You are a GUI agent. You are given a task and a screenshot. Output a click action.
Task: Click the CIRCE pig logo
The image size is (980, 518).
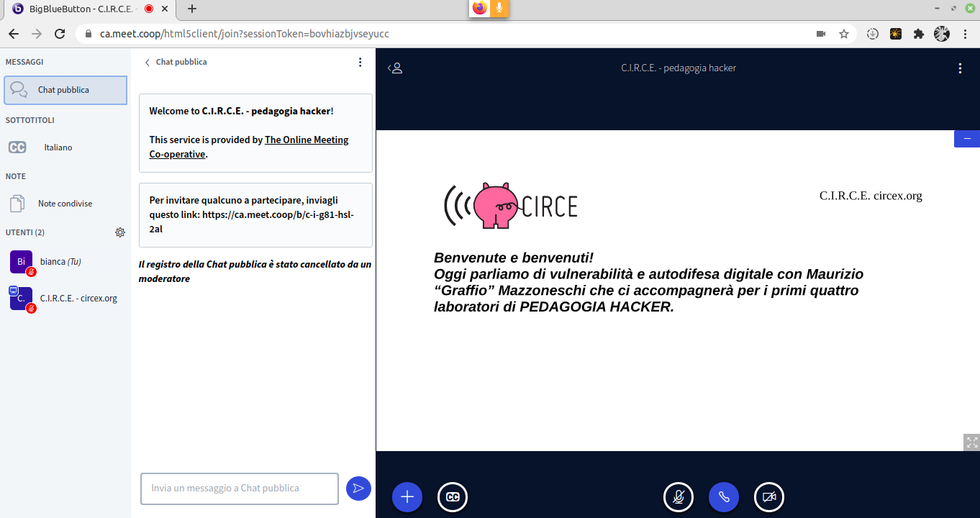[x=511, y=206]
